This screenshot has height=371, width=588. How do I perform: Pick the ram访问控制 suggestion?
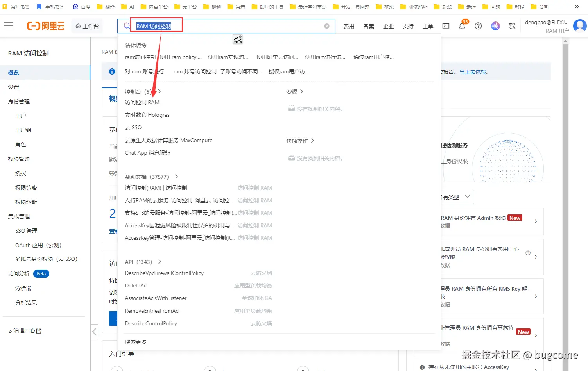140,57
